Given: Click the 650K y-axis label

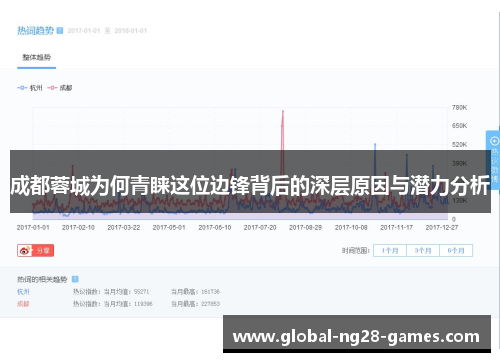Looking at the screenshot, I should 460,126.
